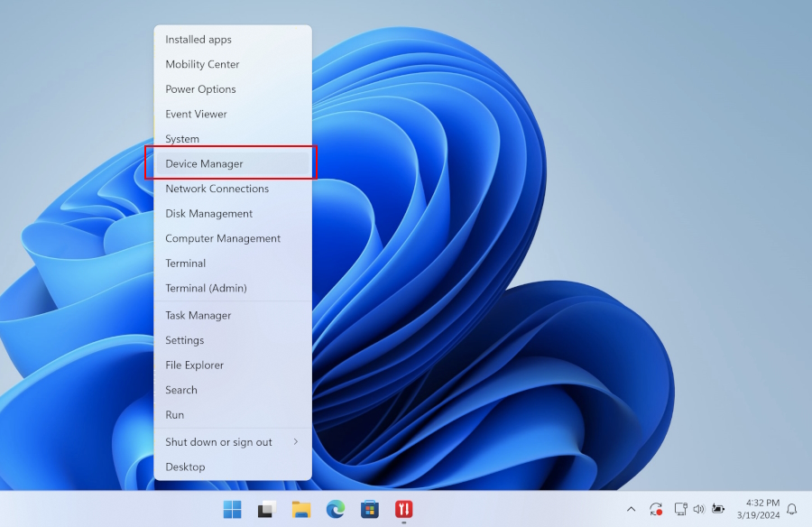Screen dimensions: 812x527
Task: Open the notification bell
Action: coord(792,509)
